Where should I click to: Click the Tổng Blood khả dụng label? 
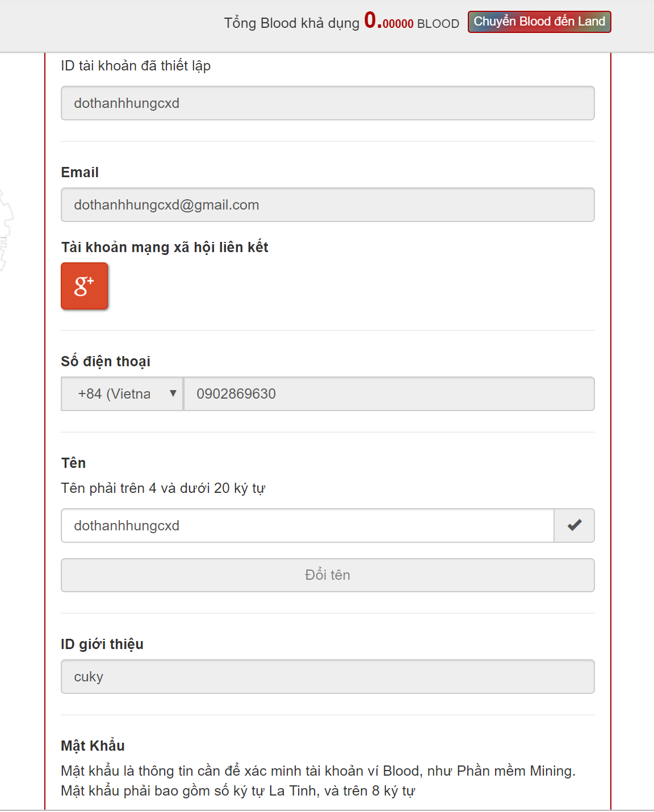292,23
